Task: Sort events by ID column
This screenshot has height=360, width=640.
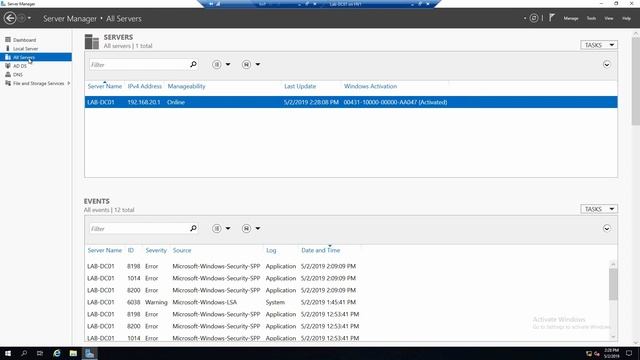Action: point(131,250)
